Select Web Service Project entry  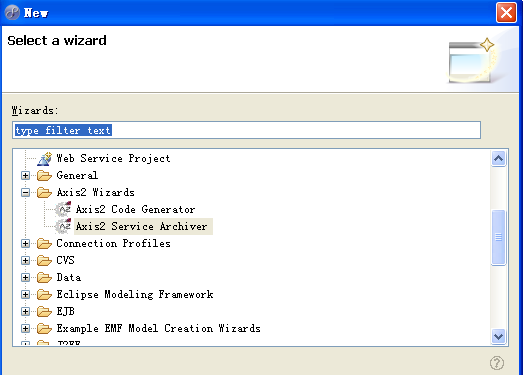pos(113,158)
